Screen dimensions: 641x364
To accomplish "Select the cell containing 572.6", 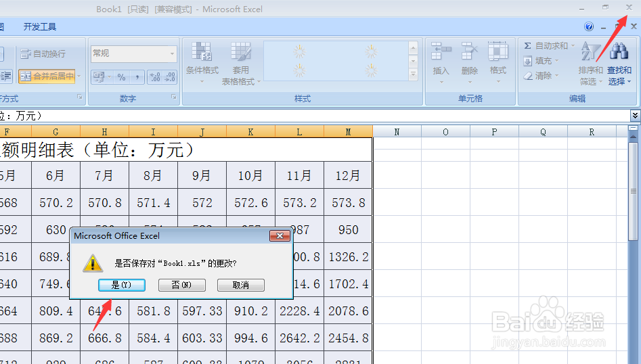I will pos(250,202).
